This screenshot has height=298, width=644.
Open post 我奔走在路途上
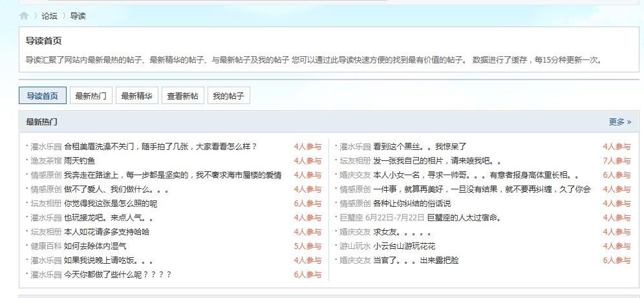click(173, 175)
